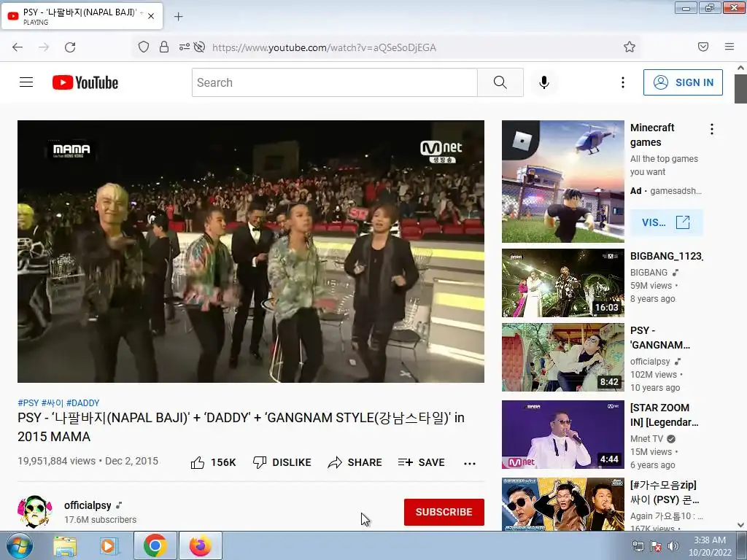Click the video player to pause
The width and height of the screenshot is (747, 560).
(x=251, y=252)
